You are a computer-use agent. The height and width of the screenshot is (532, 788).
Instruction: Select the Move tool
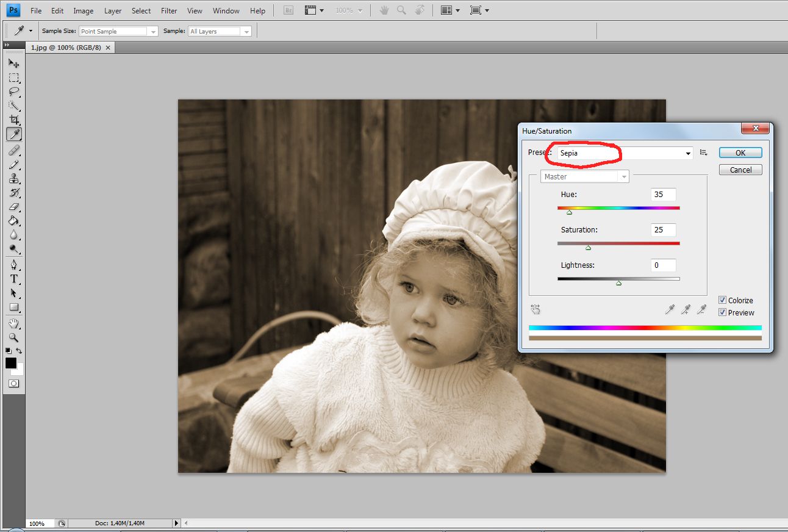pos(13,63)
